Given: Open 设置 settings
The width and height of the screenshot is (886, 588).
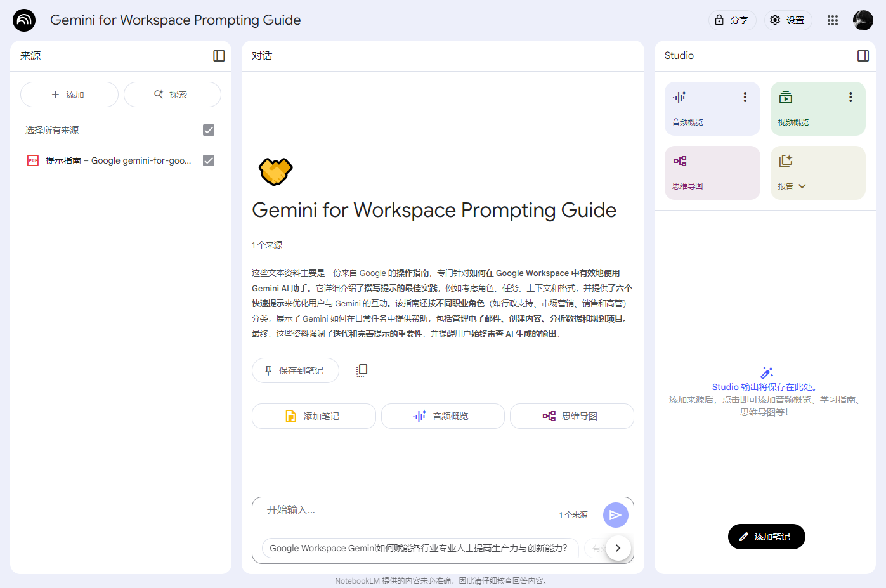Looking at the screenshot, I should 788,20.
